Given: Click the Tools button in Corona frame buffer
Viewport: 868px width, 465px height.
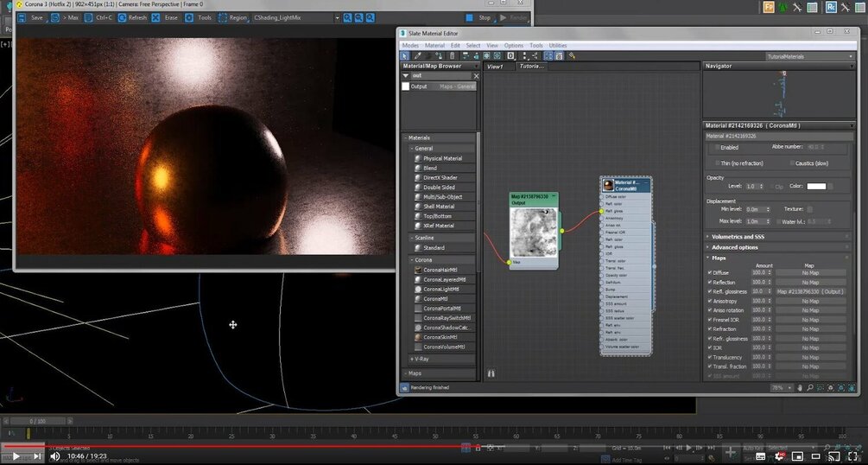Looking at the screenshot, I should pyautogui.click(x=199, y=18).
